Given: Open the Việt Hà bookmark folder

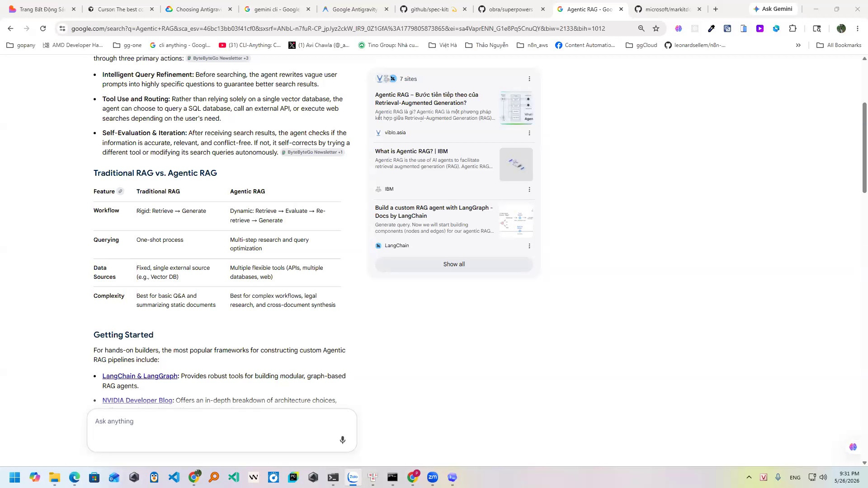Looking at the screenshot, I should pos(443,45).
